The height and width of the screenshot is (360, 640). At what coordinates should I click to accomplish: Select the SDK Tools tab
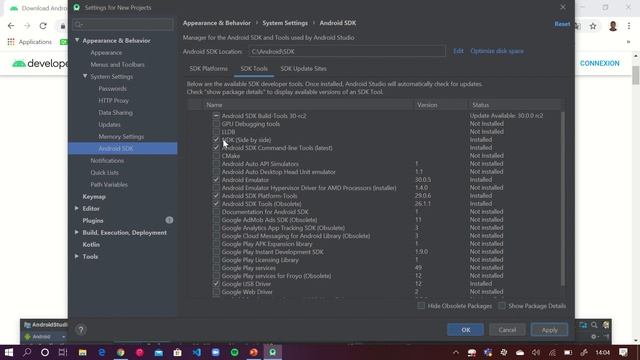[254, 69]
